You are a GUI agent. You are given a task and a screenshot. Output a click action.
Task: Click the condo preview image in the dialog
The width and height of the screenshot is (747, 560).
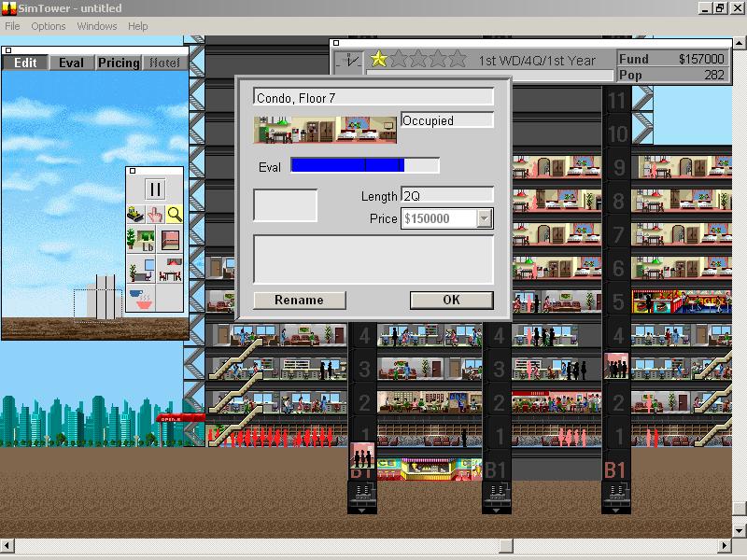coord(325,129)
